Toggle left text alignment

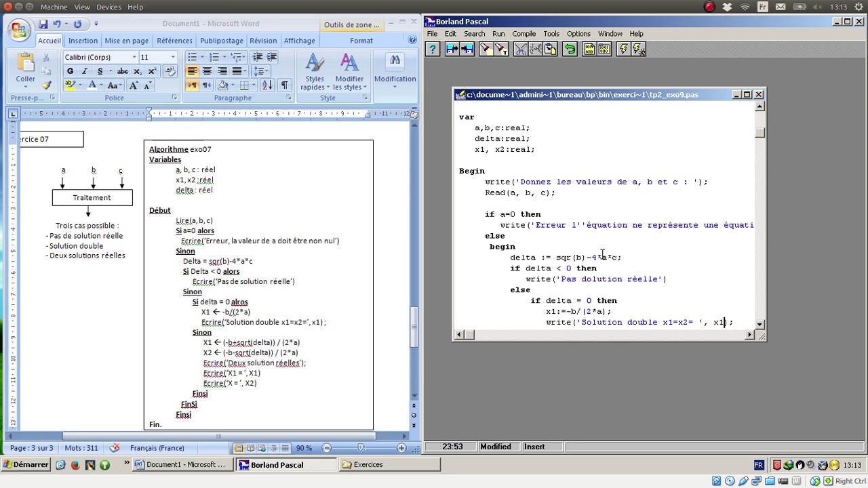(193, 71)
